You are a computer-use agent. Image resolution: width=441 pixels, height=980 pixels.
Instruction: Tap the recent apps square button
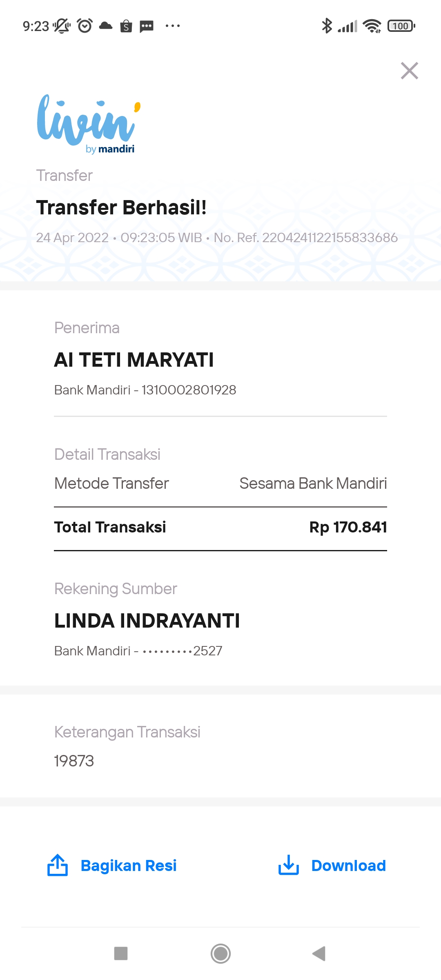121,954
